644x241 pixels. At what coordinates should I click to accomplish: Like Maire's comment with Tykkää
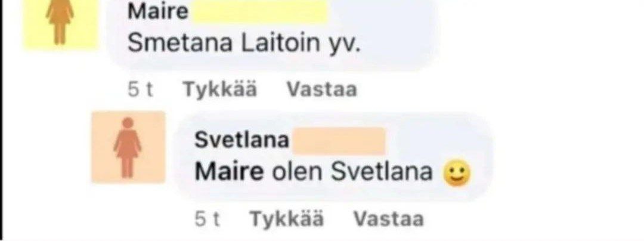[220, 89]
